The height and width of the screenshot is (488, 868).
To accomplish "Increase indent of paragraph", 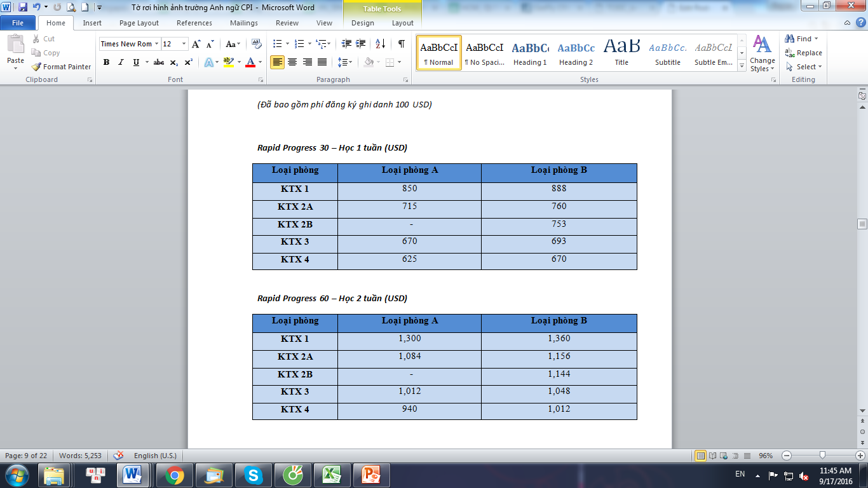I will (361, 44).
